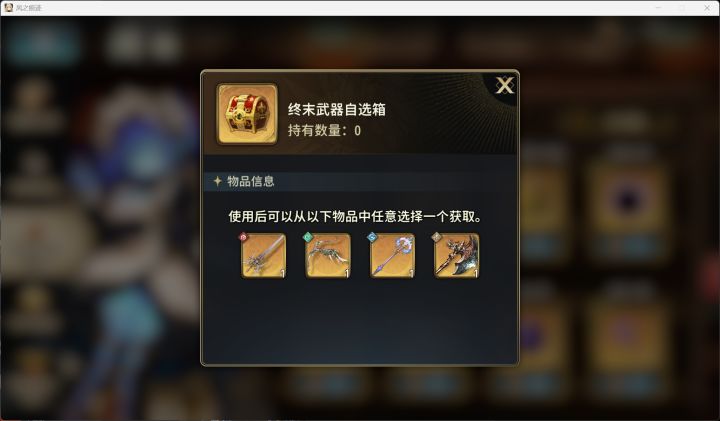The width and height of the screenshot is (720, 421).
Task: Click the blue element badge on the staff
Action: 372,237
